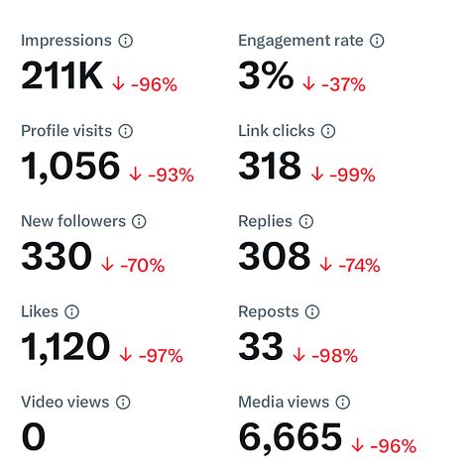
Task: Click the 3% engagement rate figure
Action: pos(266,75)
